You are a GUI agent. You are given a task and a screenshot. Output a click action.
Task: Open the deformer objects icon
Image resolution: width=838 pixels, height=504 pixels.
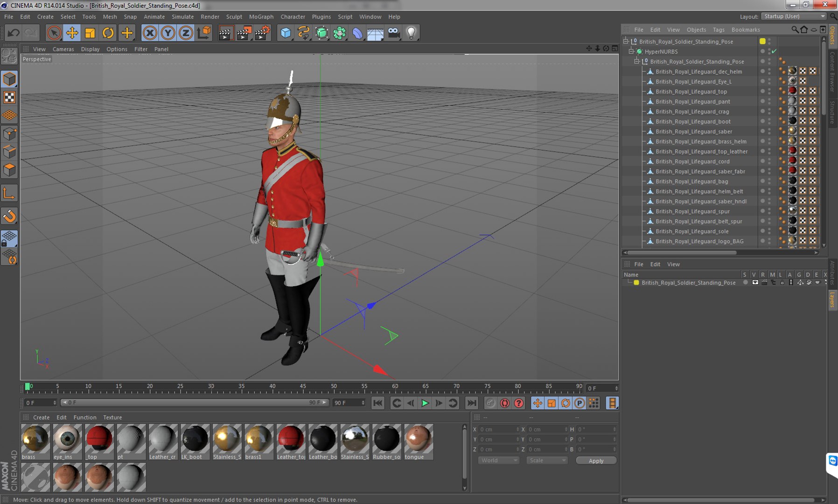point(357,33)
